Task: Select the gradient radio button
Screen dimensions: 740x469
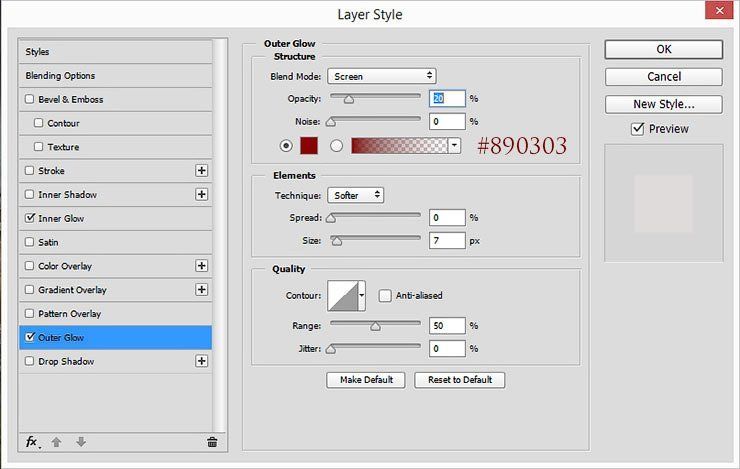Action: tap(336, 146)
